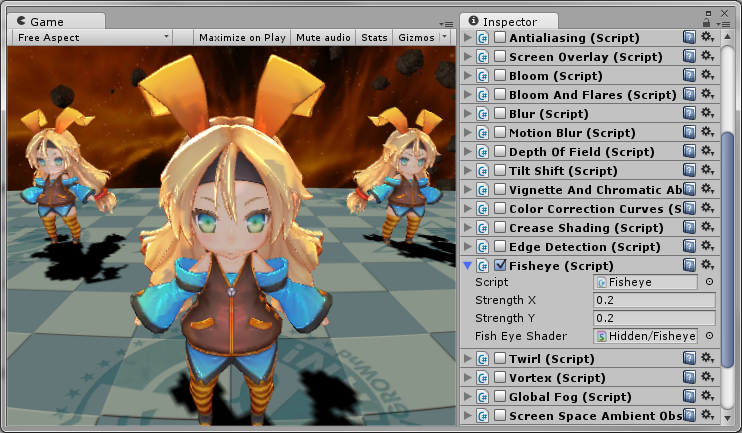Viewport: 742px width, 433px height.
Task: Toggle Mute audio button
Action: pos(323,37)
